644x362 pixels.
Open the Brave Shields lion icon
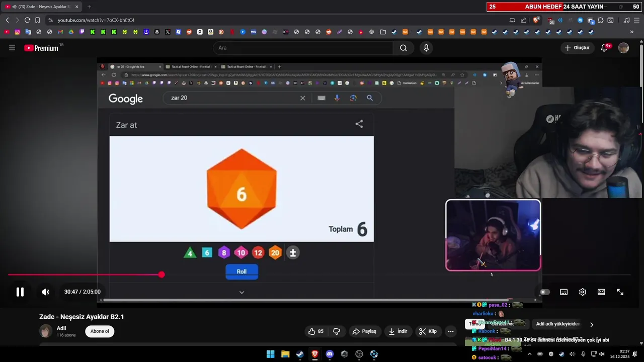pyautogui.click(x=536, y=20)
